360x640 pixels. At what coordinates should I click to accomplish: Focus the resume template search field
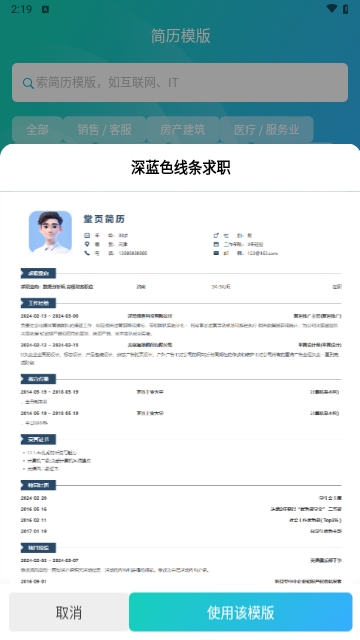click(x=180, y=82)
